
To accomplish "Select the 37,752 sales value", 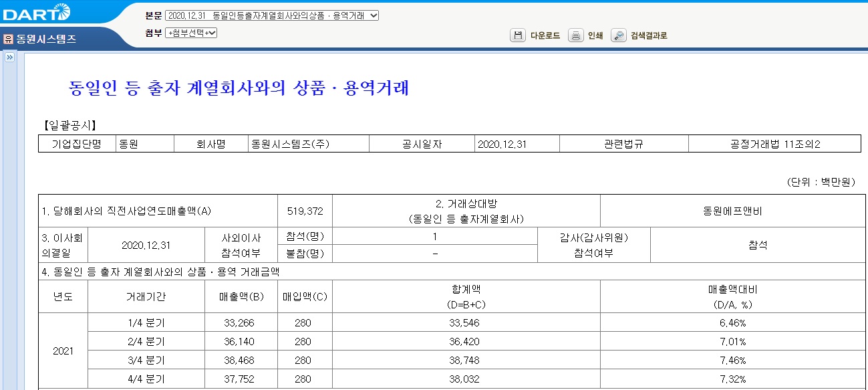I will [241, 379].
